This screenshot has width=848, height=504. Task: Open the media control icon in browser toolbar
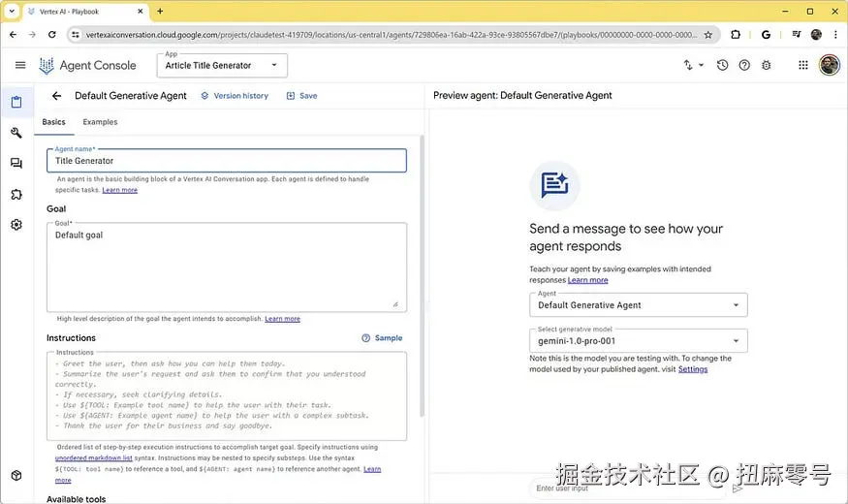796,35
